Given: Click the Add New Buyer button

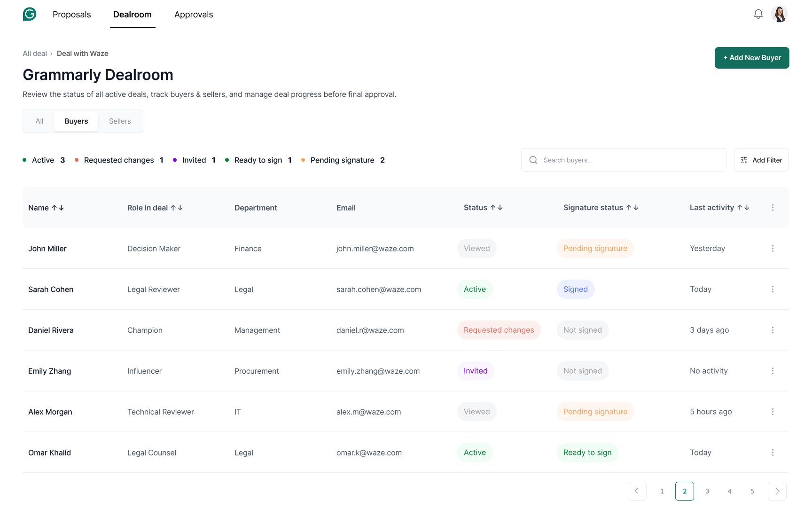Looking at the screenshot, I should (x=752, y=58).
